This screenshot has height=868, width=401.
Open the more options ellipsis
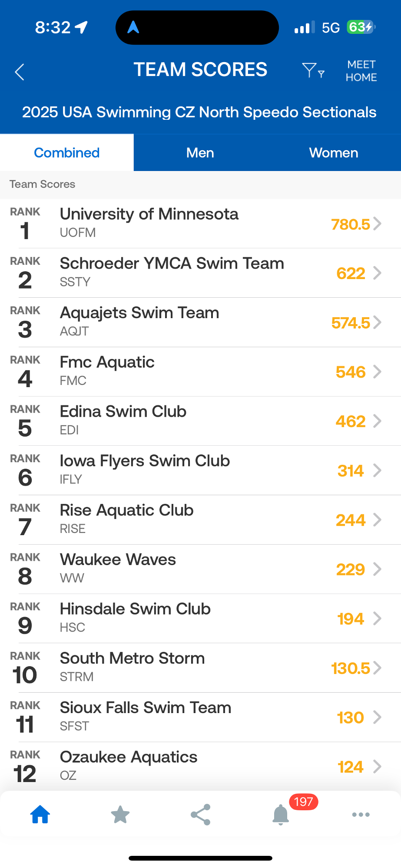pyautogui.click(x=361, y=815)
